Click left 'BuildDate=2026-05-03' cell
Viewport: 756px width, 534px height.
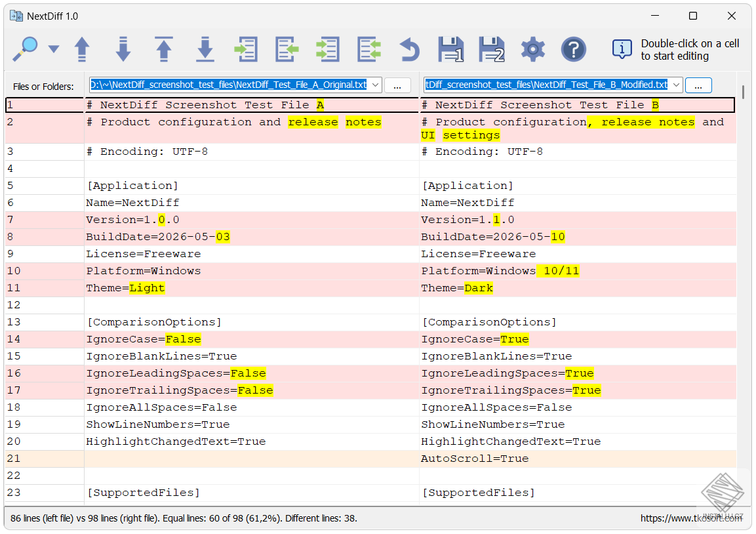coord(251,237)
